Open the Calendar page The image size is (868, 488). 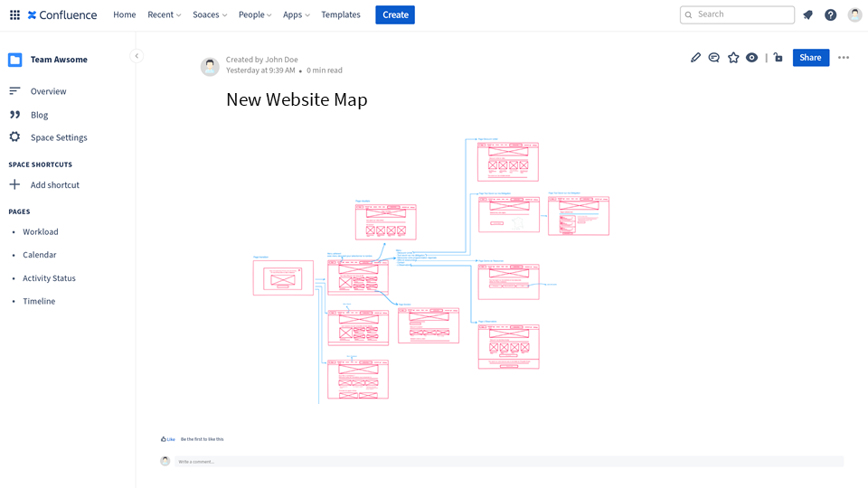[39, 255]
